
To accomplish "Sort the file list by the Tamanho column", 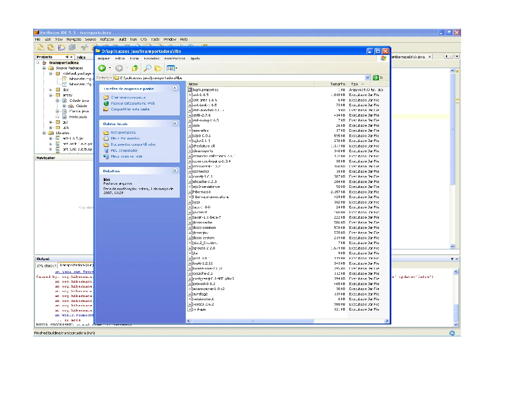I will pos(331,84).
